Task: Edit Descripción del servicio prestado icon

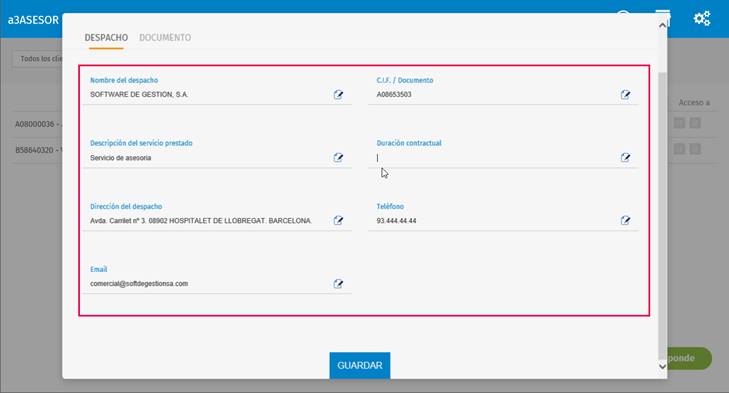Action: click(x=338, y=158)
